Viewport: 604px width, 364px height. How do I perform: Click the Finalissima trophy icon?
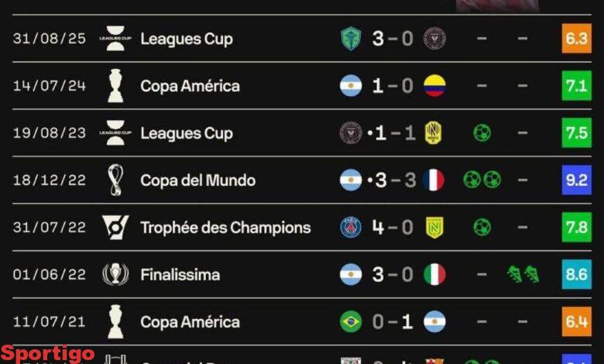pyautogui.click(x=115, y=274)
